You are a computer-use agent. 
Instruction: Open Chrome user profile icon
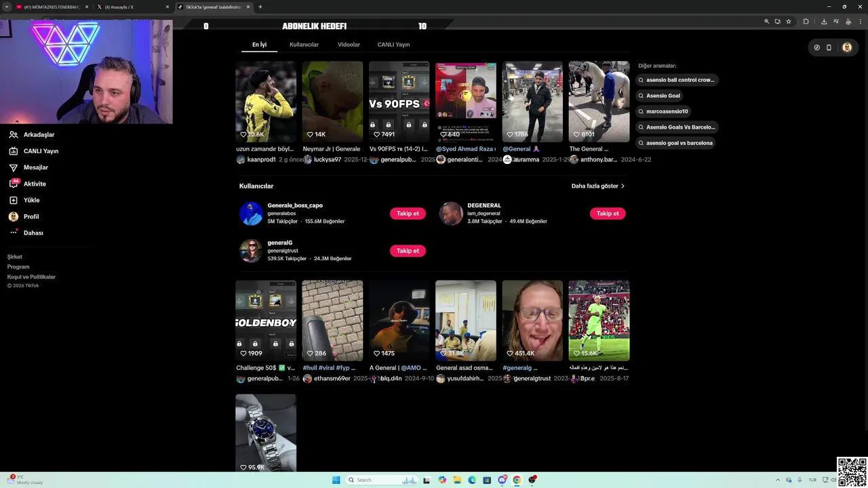pos(847,22)
